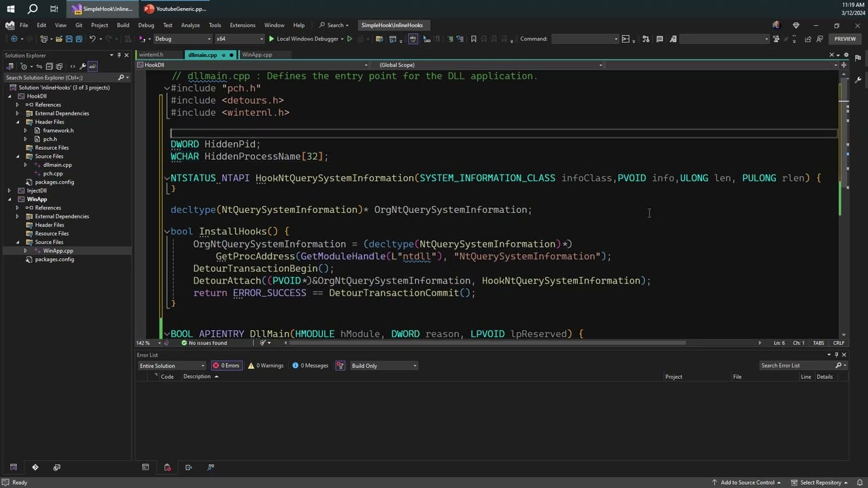Click the bookmark icon in the toolbar

473,39
